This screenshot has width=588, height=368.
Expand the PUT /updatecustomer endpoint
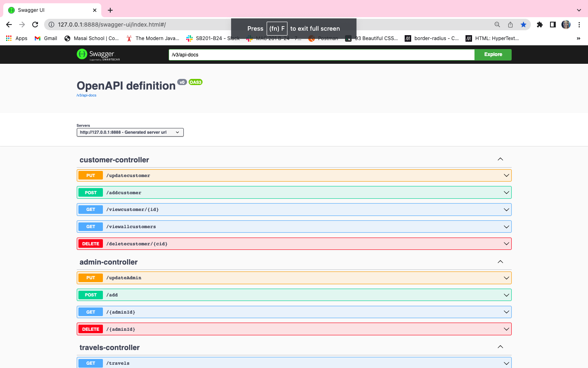294,175
